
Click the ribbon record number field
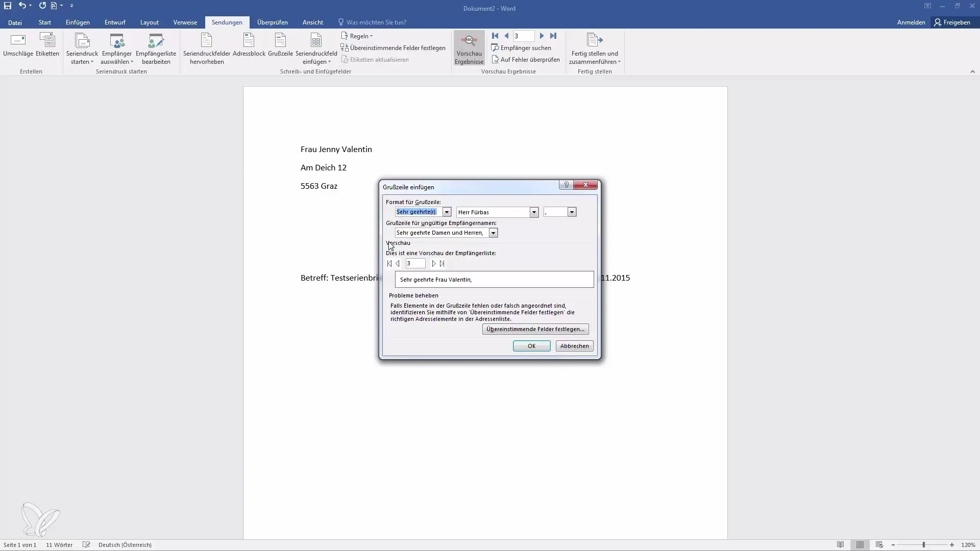pyautogui.click(x=524, y=36)
